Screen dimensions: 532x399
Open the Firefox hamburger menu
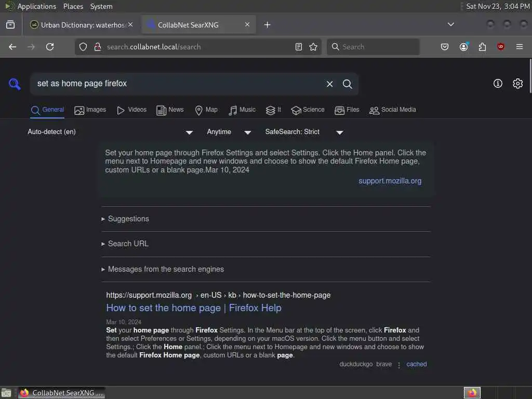tap(520, 47)
